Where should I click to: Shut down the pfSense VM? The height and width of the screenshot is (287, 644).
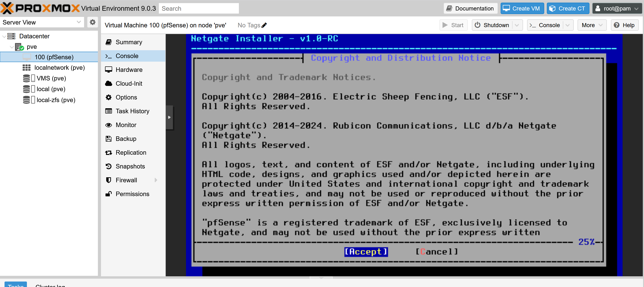click(x=492, y=25)
